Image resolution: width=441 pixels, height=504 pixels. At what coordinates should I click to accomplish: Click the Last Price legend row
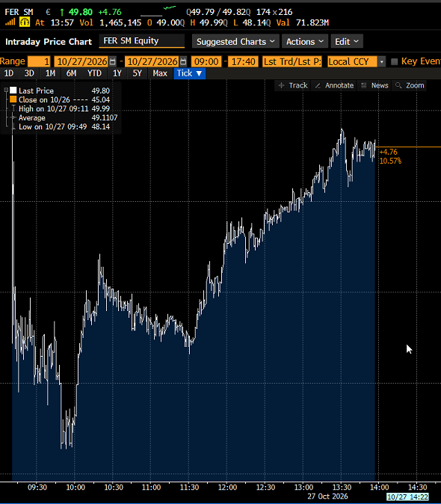click(x=61, y=90)
